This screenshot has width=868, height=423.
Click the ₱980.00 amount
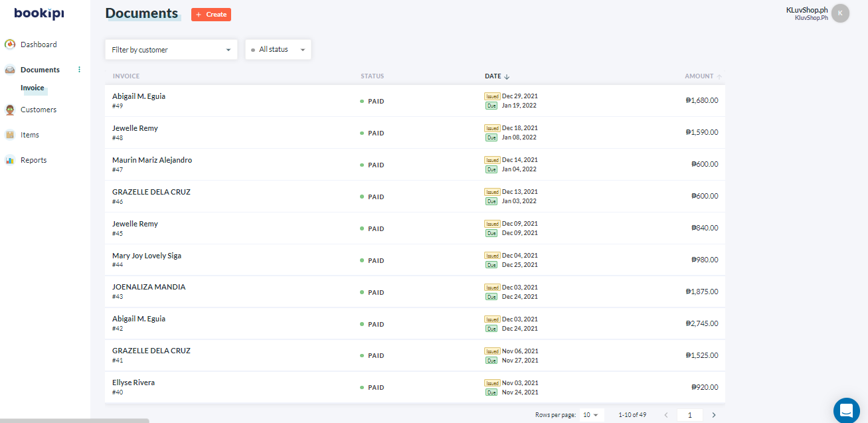click(x=705, y=260)
